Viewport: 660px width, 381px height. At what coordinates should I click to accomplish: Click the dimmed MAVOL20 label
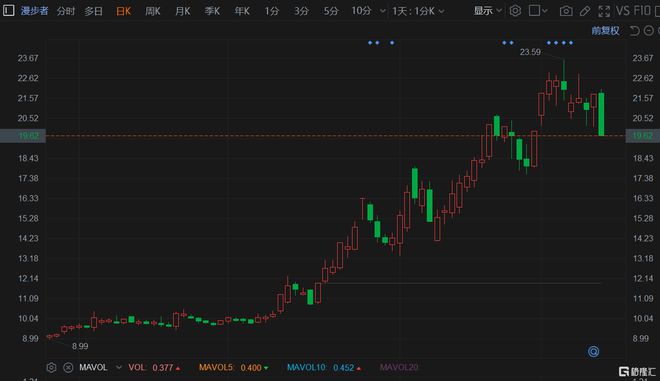pyautogui.click(x=399, y=368)
